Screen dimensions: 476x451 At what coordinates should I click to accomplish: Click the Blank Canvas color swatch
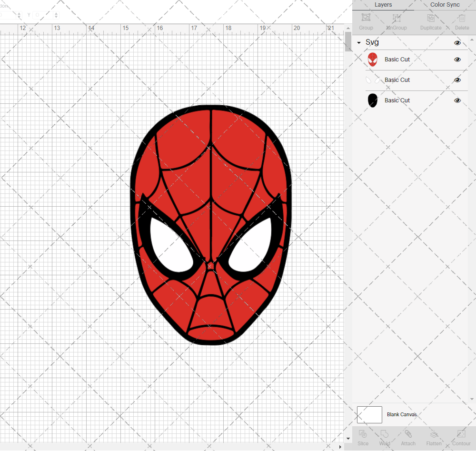(369, 414)
